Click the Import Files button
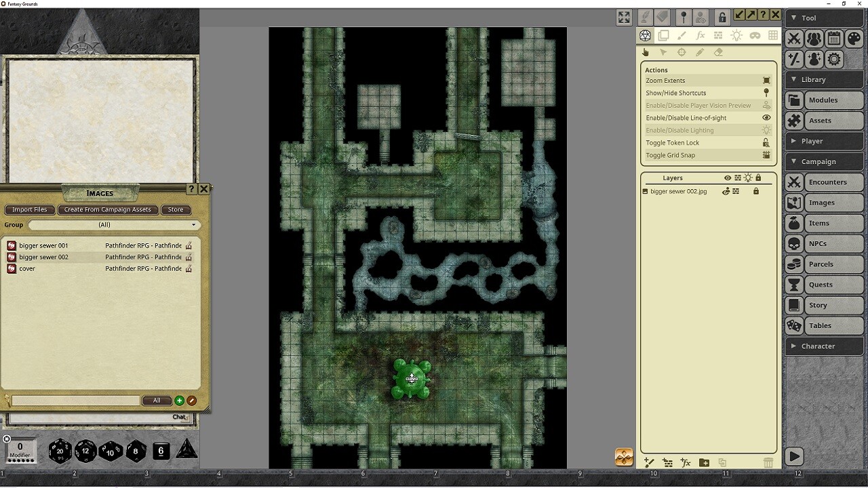The width and height of the screenshot is (868, 488). [x=29, y=209]
